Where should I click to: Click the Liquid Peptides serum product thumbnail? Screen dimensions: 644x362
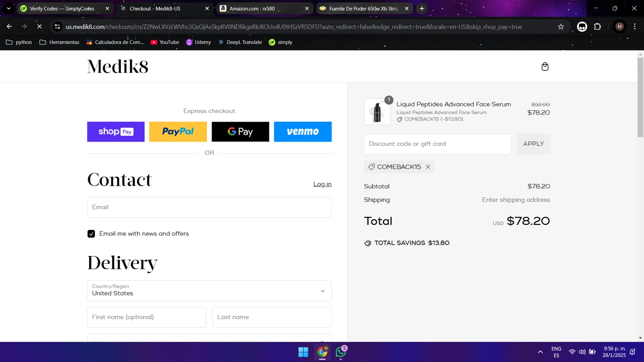[x=377, y=112]
